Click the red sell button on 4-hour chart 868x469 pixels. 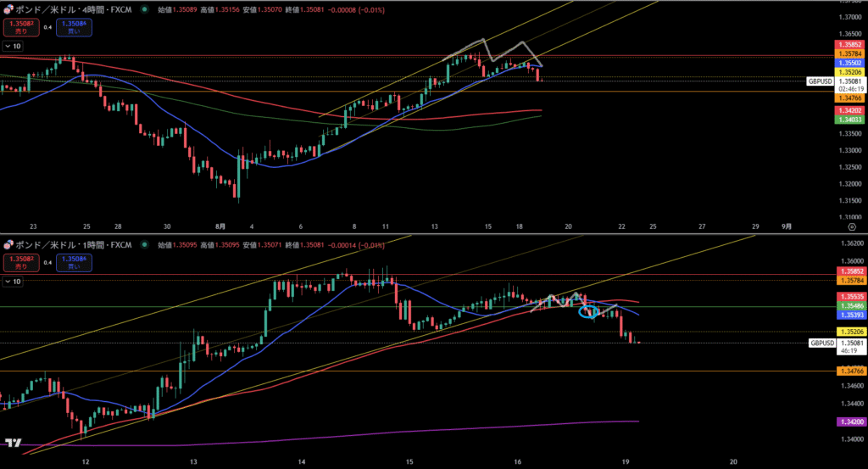click(x=15, y=27)
